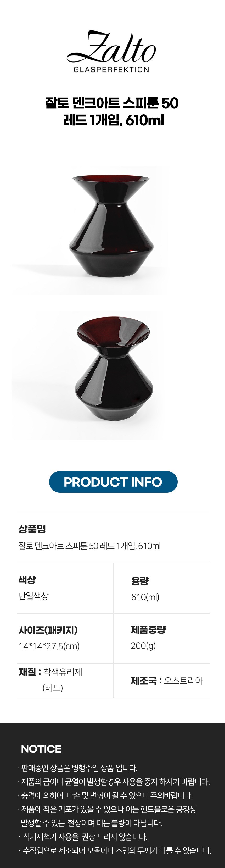The image size is (225, 868).
Task: Click the Korean product title heading
Action: tap(112, 112)
